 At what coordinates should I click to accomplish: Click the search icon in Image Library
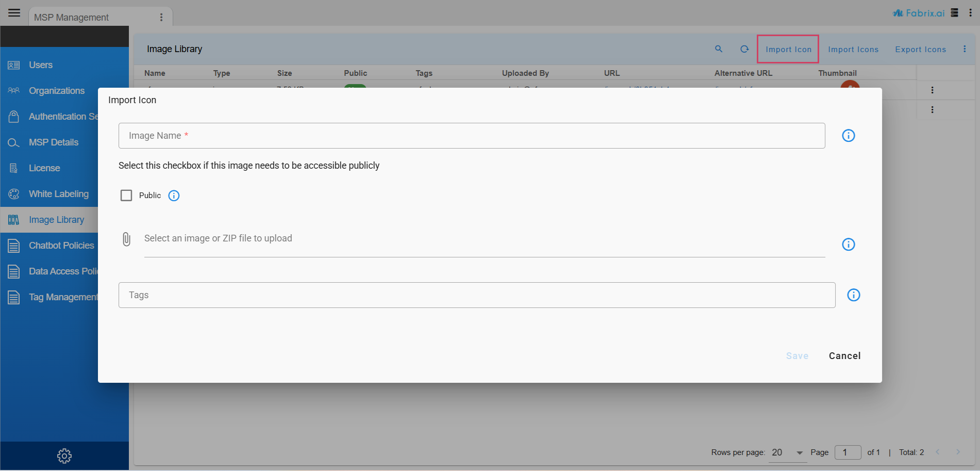718,49
